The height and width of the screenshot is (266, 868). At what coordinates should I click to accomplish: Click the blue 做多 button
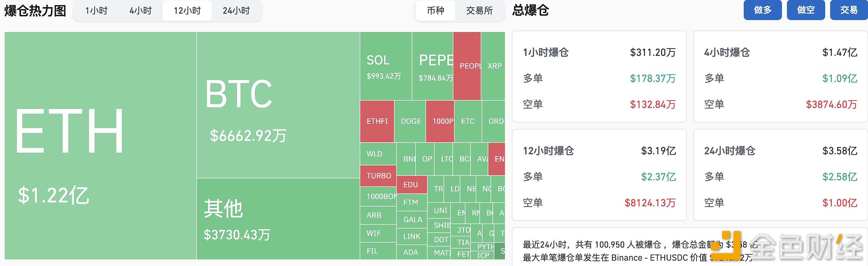click(x=763, y=10)
